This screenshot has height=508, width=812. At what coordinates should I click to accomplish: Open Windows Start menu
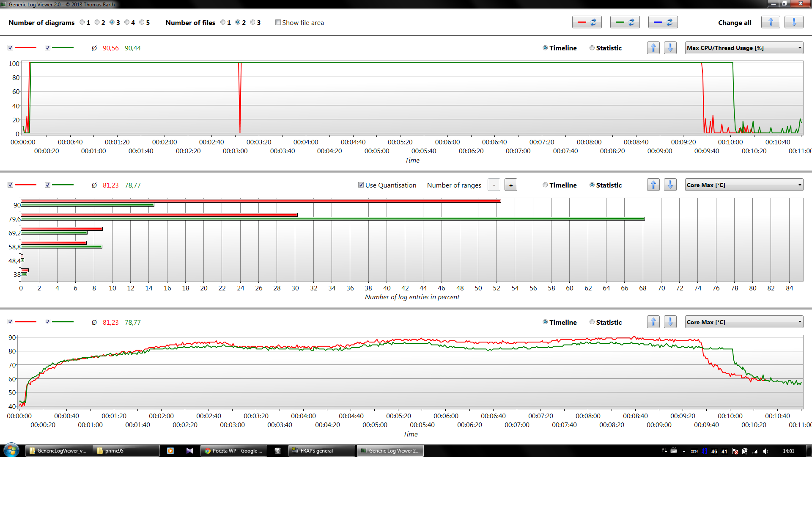coord(11,451)
